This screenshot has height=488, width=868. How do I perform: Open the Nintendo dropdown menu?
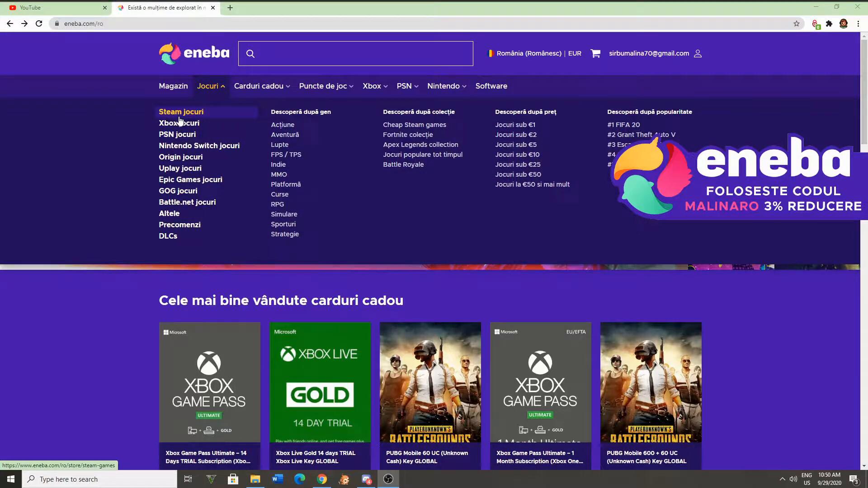coord(446,86)
